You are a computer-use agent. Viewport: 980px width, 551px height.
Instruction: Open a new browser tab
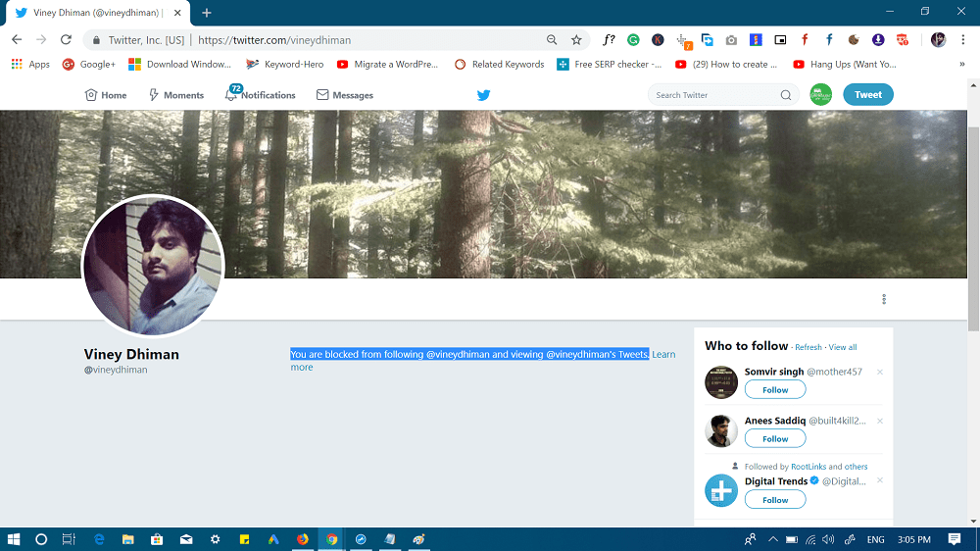[x=206, y=13]
